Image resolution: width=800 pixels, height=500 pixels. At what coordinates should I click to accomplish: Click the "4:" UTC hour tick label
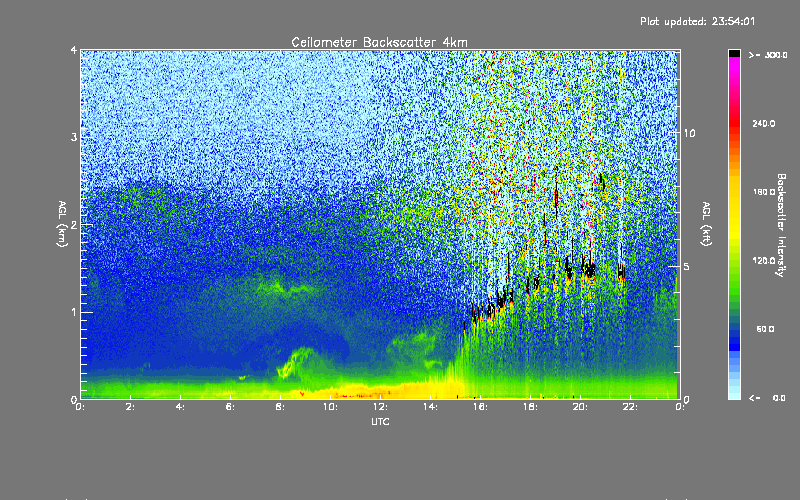coord(181,407)
